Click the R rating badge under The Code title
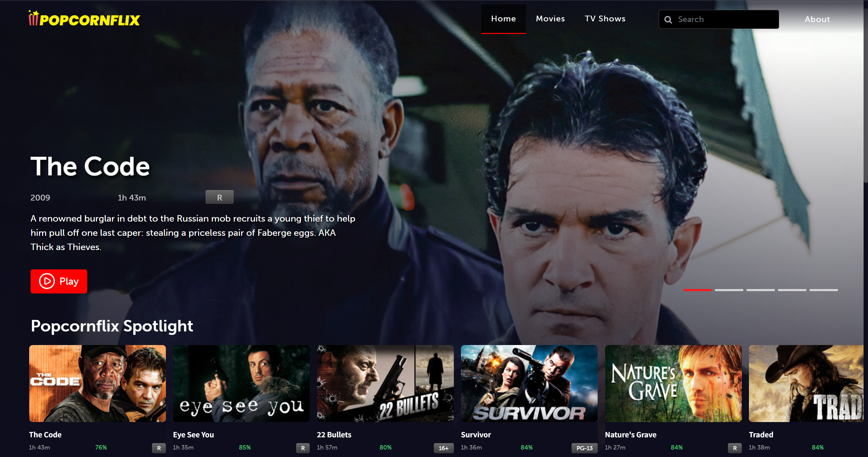The image size is (868, 457). click(x=219, y=197)
